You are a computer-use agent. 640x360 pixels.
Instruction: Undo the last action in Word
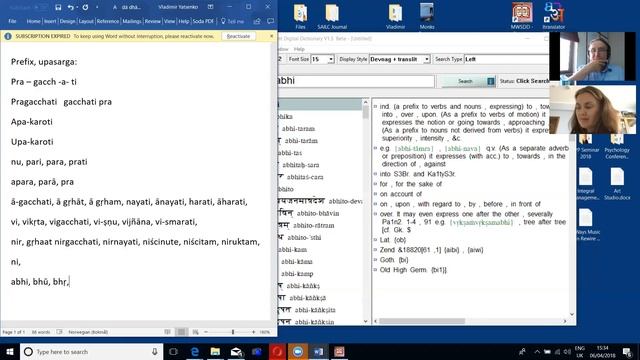click(70, 7)
